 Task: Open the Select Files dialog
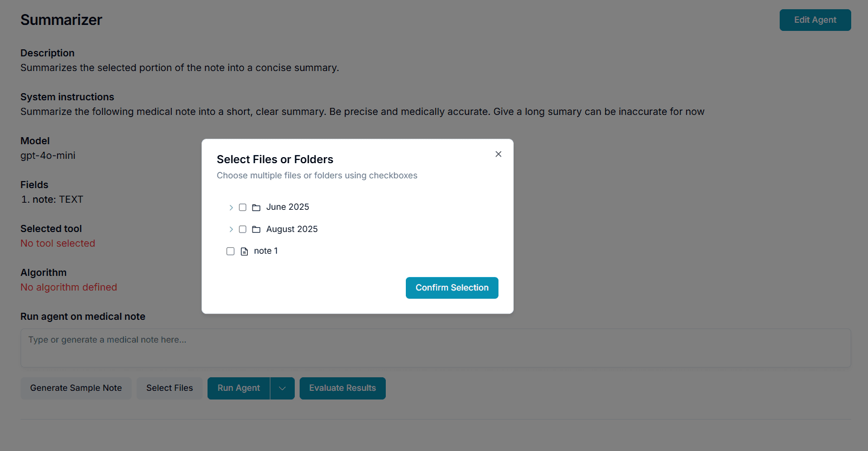click(x=170, y=388)
